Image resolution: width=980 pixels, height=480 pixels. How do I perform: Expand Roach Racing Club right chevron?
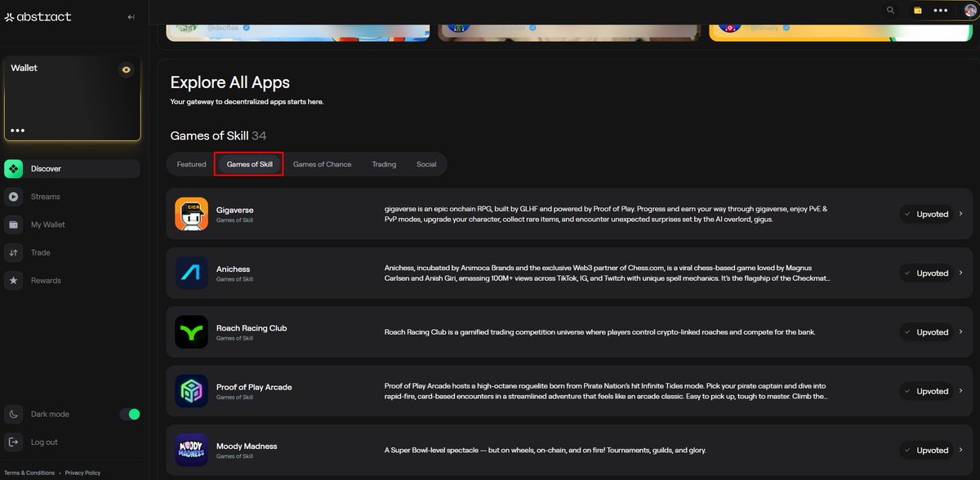click(x=961, y=332)
